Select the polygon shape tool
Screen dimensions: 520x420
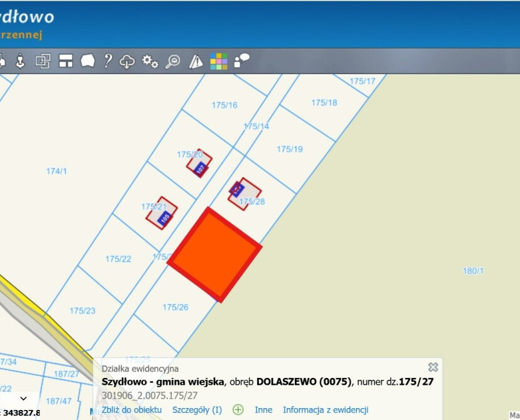tap(87, 61)
